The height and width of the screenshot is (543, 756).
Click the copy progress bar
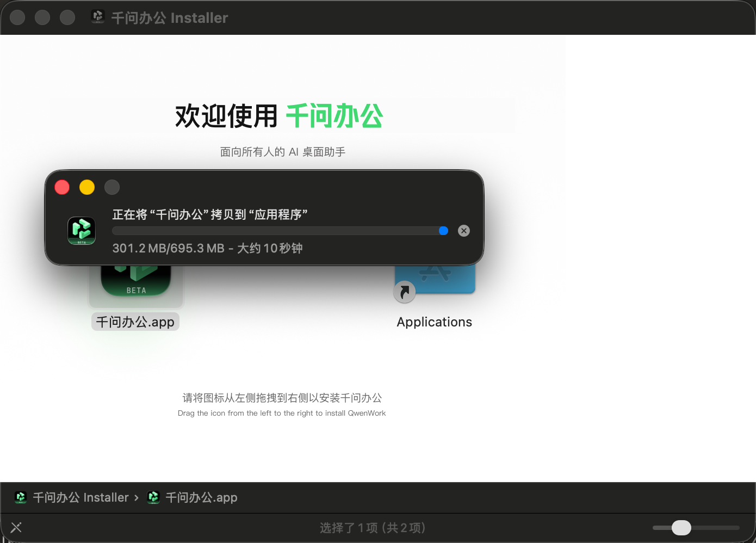280,231
